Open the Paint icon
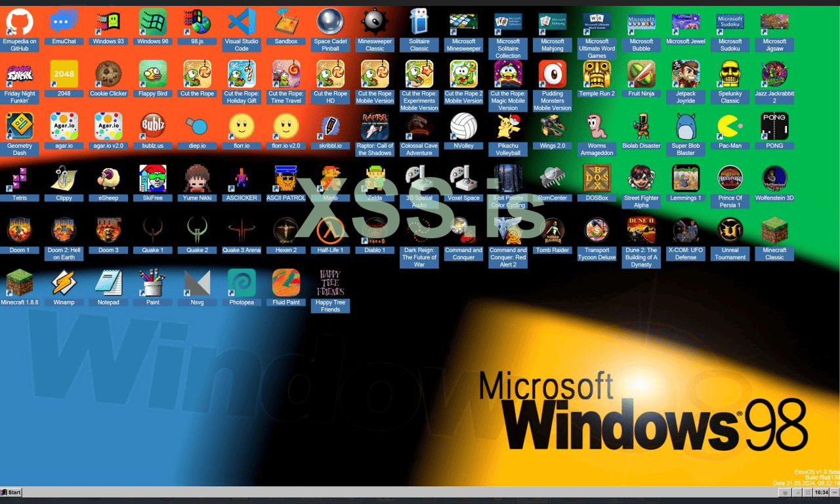Screen dimensions: 840x504 click(153, 283)
